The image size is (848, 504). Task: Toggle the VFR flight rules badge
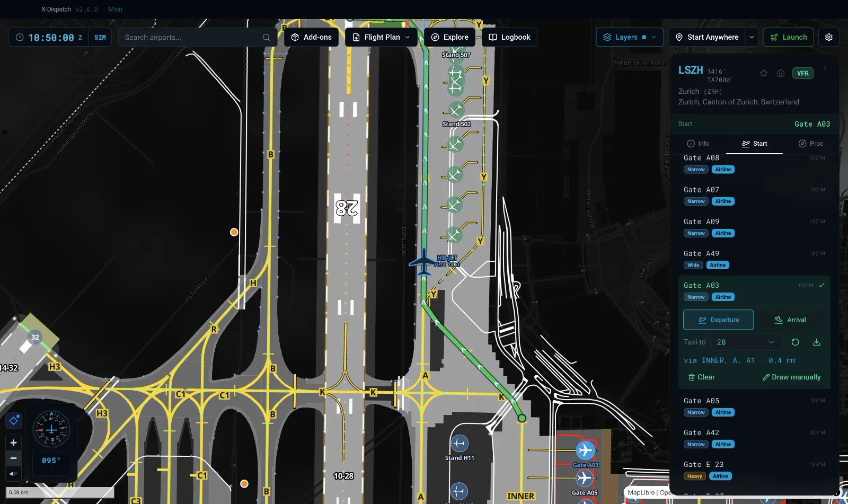(803, 73)
